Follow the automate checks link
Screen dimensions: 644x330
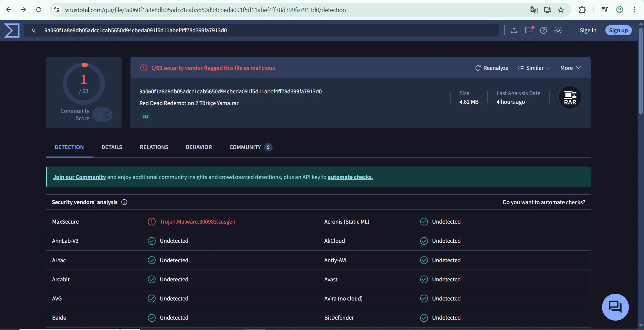click(x=350, y=177)
